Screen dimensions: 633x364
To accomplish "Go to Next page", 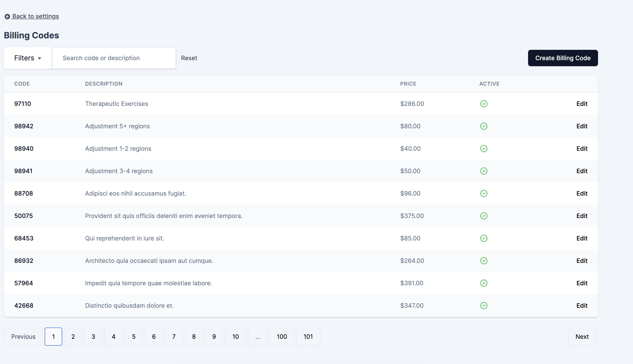I will [x=582, y=336].
